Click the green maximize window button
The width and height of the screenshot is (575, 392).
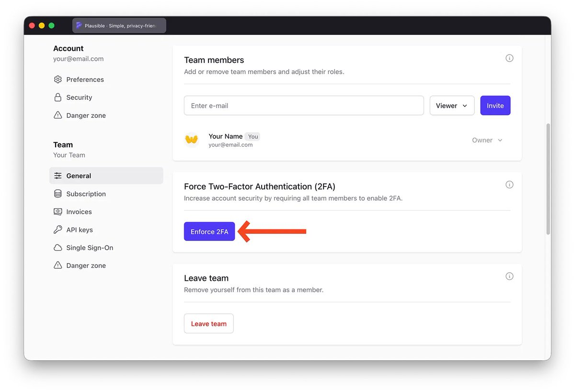pos(51,25)
